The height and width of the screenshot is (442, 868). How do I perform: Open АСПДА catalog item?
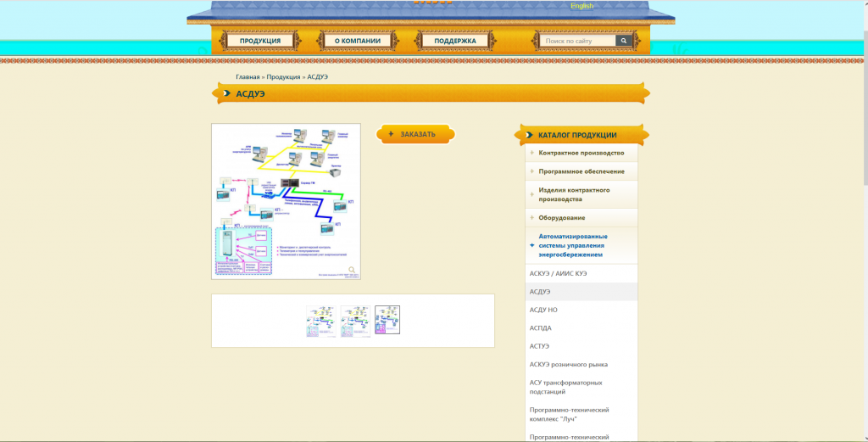point(541,328)
